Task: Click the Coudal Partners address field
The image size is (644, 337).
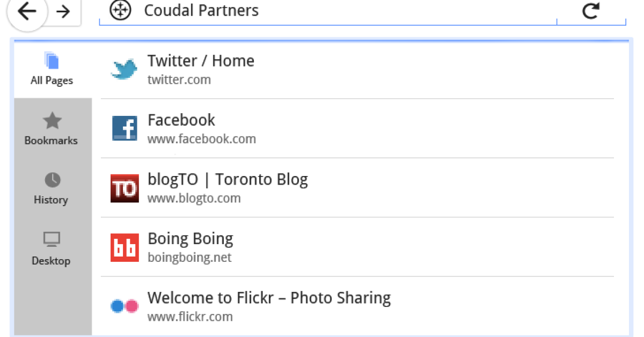Action: [322, 10]
